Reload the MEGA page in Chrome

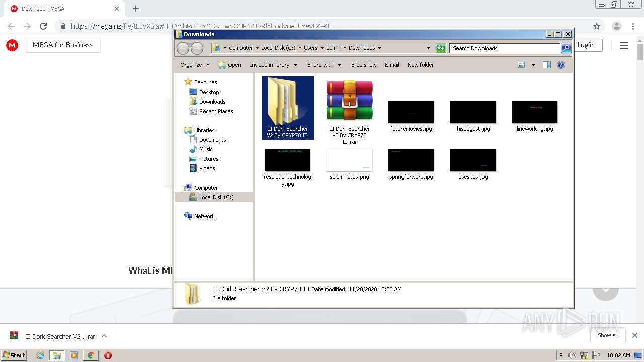(43, 26)
